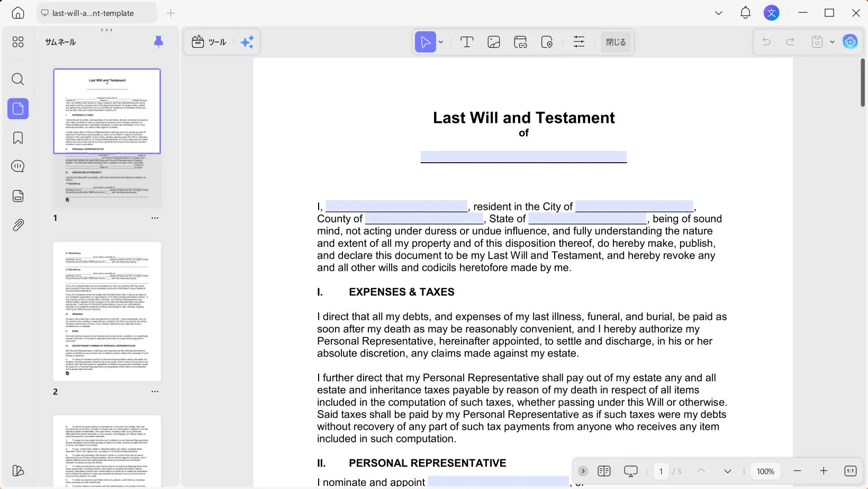Open the notifications bell
The image size is (868, 489).
tap(745, 13)
